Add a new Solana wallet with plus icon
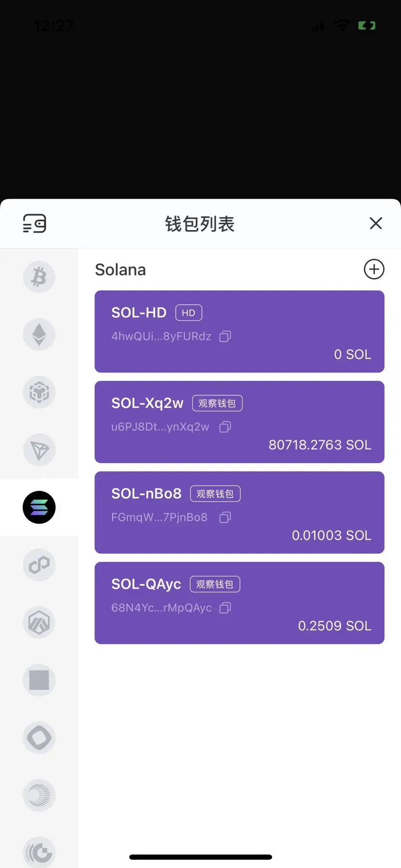The width and height of the screenshot is (401, 868). click(374, 269)
